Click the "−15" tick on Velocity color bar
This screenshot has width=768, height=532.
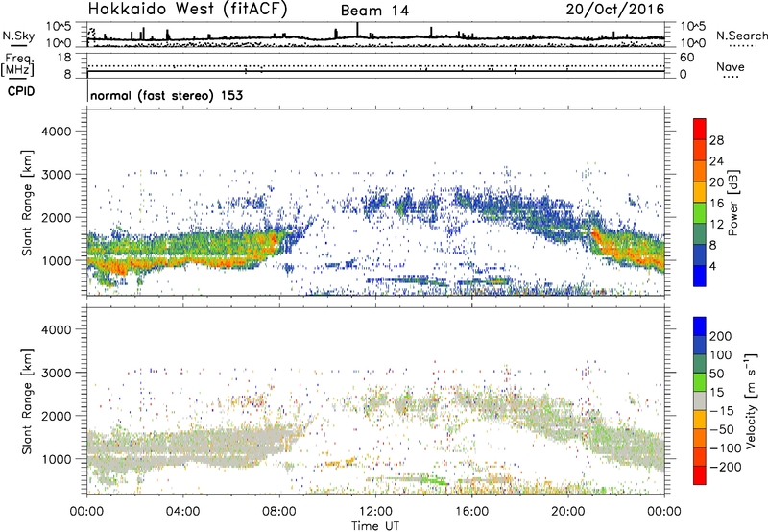(722, 411)
